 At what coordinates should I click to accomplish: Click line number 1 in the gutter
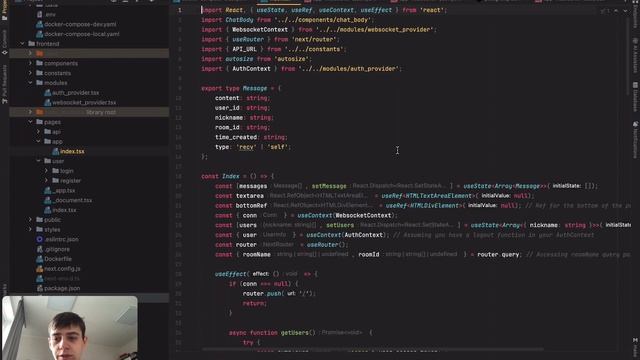pos(179,10)
